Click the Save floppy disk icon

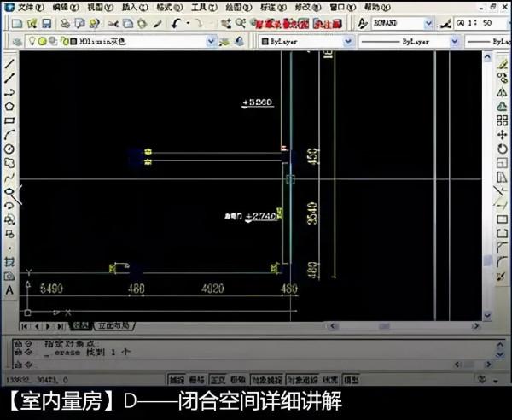click(46, 24)
